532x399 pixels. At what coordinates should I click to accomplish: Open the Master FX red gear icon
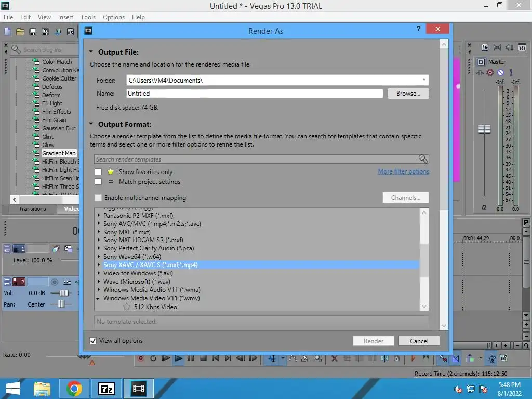coord(490,72)
